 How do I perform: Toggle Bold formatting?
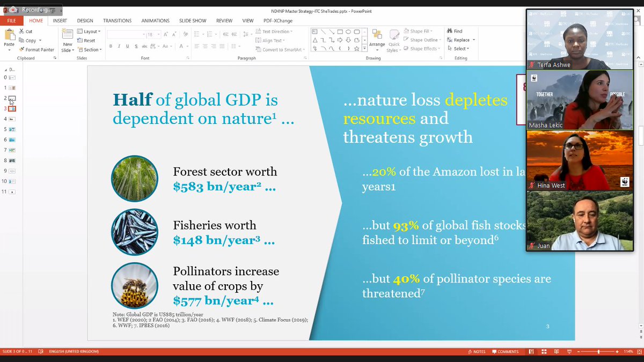coord(111,46)
